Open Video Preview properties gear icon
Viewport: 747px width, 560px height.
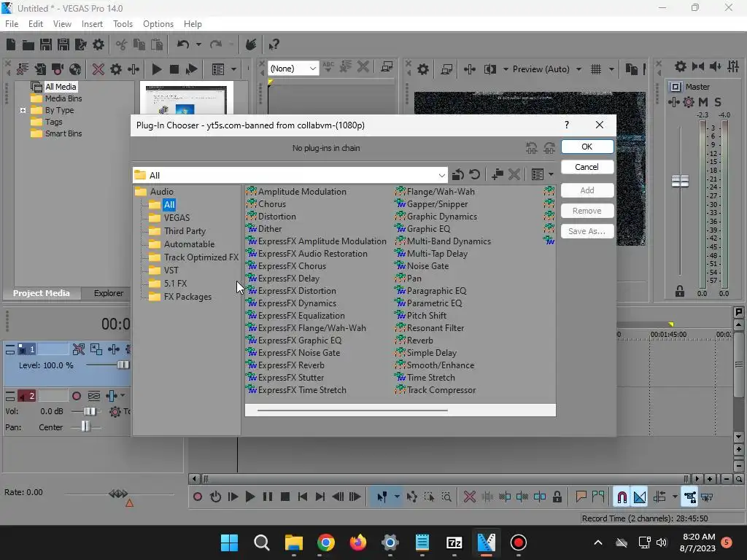point(423,69)
